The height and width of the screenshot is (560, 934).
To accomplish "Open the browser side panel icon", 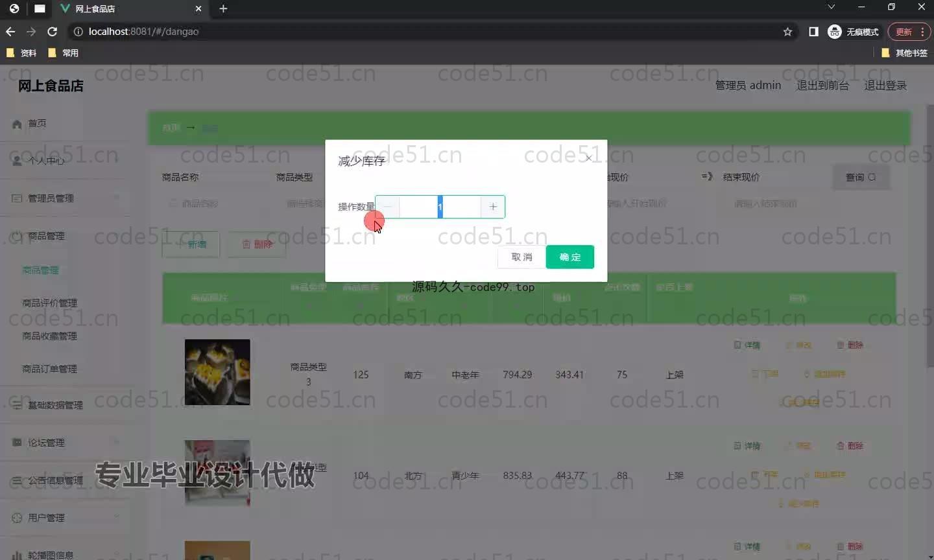I will pyautogui.click(x=813, y=32).
